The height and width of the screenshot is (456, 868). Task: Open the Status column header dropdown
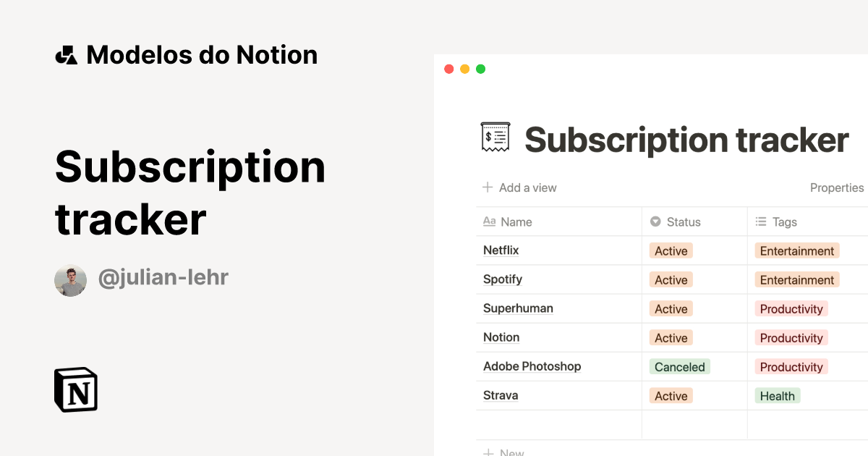click(676, 221)
